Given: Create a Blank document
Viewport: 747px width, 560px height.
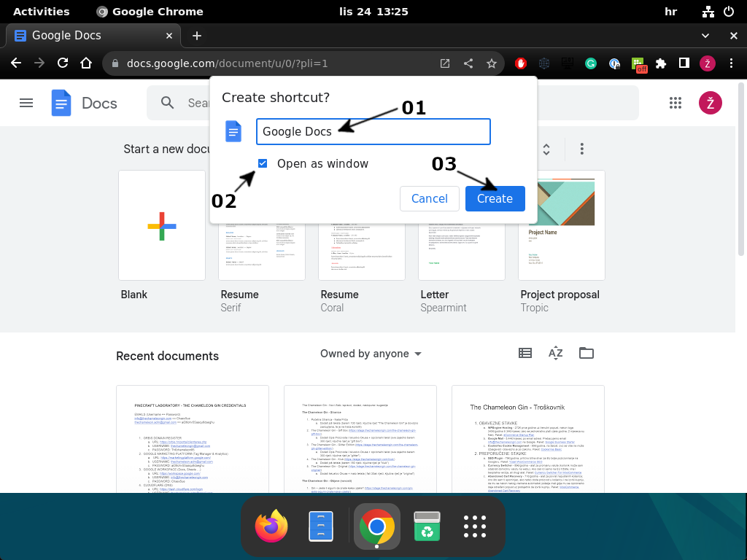Looking at the screenshot, I should point(162,225).
